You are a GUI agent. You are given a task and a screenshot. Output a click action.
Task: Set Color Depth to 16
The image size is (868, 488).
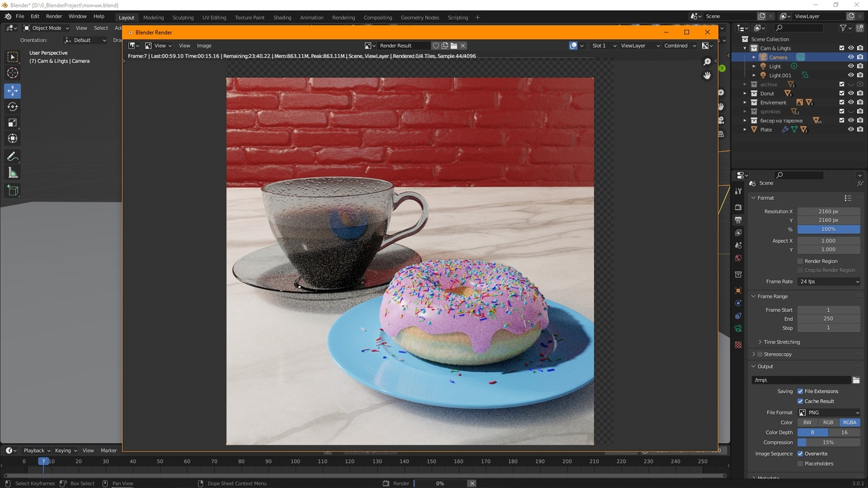point(844,432)
